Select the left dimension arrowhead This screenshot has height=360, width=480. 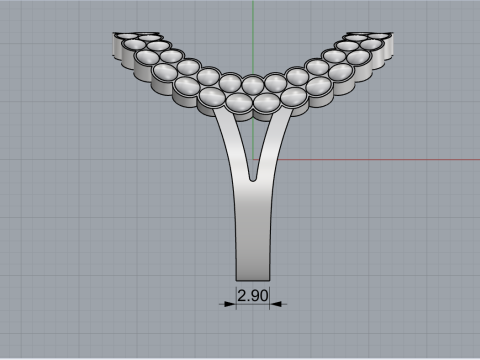coord(230,304)
